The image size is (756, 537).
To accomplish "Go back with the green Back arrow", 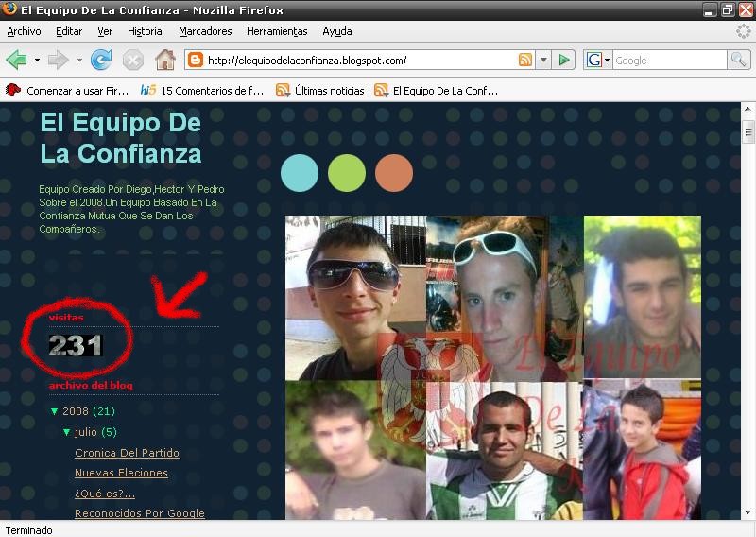I will coord(16,61).
